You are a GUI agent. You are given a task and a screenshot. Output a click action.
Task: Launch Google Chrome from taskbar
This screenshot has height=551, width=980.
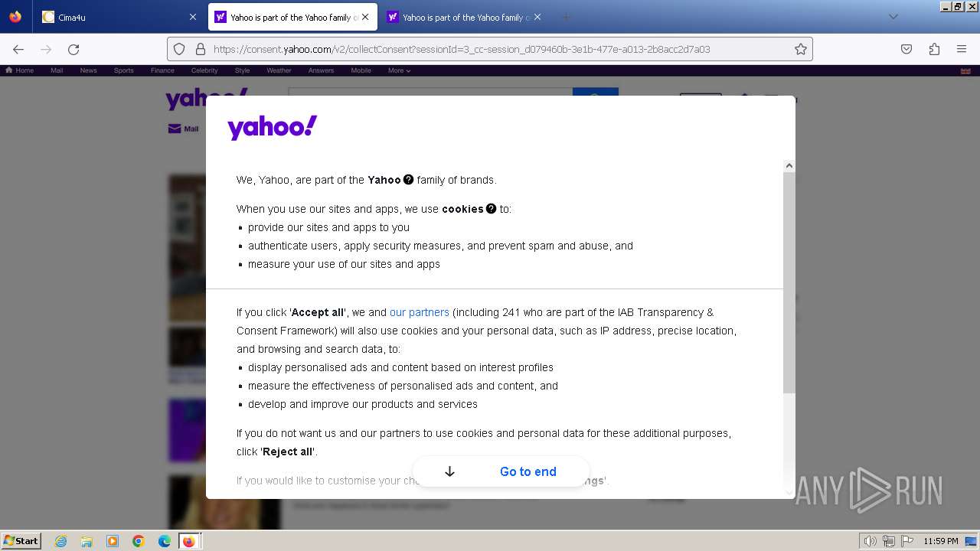point(139,541)
